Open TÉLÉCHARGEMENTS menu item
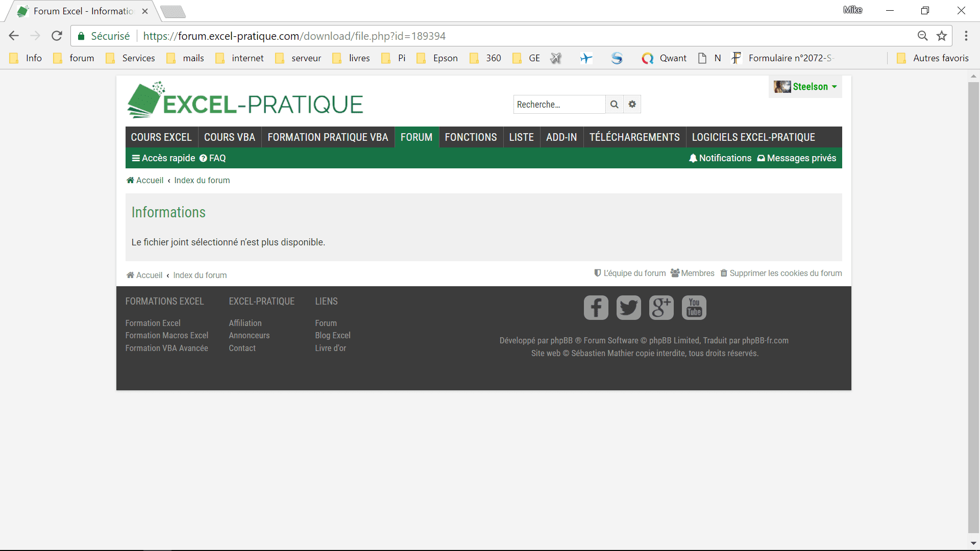This screenshot has width=980, height=551. tap(634, 137)
